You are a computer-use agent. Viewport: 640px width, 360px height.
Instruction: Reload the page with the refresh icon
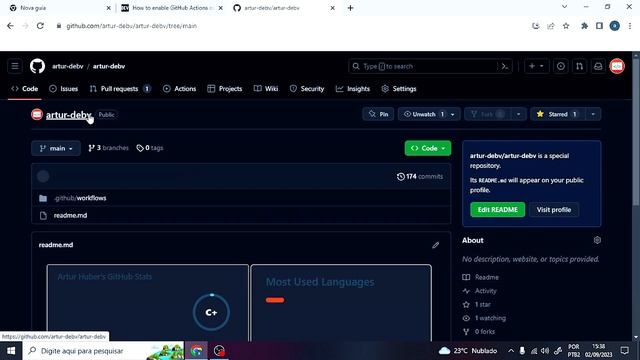click(x=40, y=26)
